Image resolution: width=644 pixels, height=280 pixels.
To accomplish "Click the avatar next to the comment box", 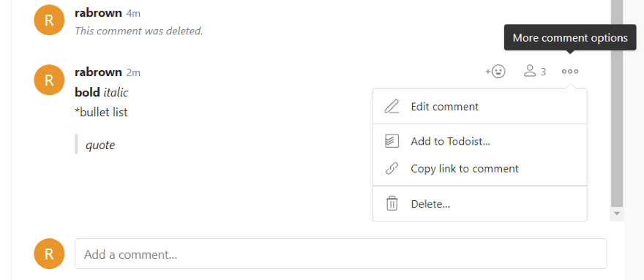I will 49,254.
